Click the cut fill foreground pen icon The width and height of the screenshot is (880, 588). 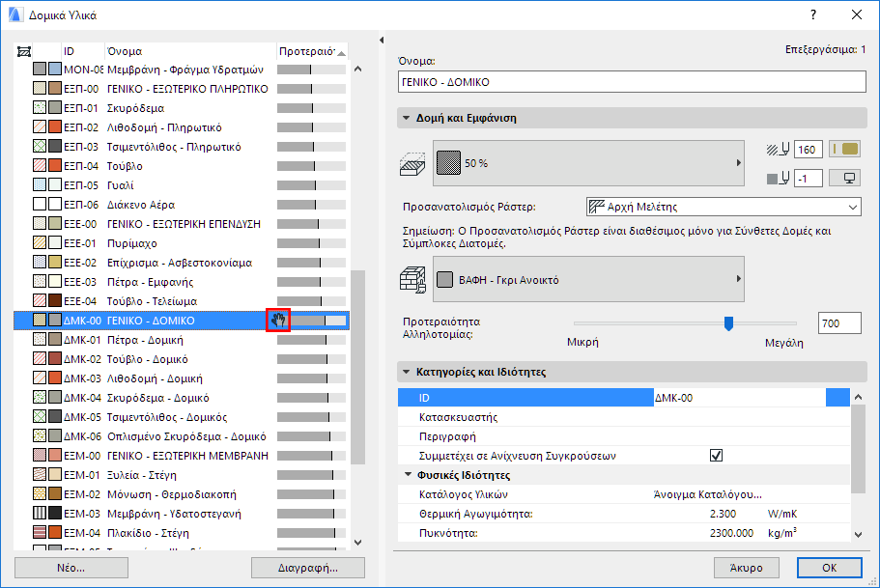click(778, 150)
